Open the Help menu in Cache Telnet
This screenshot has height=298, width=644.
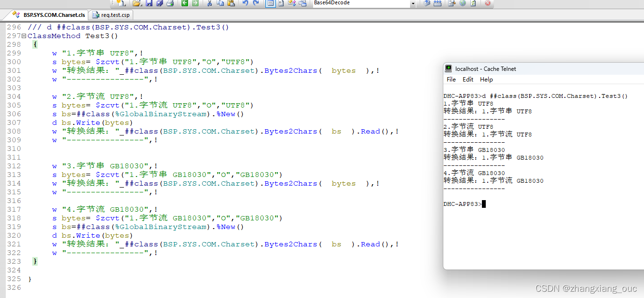point(486,80)
